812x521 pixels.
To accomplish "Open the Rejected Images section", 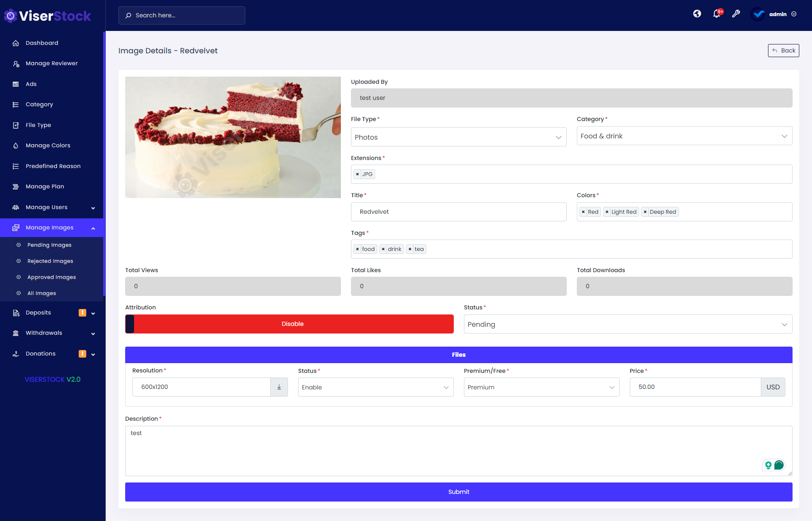I will (x=50, y=261).
